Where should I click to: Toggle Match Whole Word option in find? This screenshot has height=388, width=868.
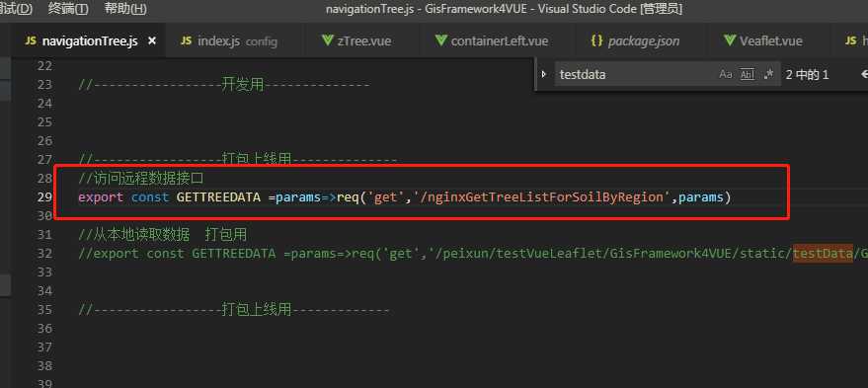tap(748, 75)
